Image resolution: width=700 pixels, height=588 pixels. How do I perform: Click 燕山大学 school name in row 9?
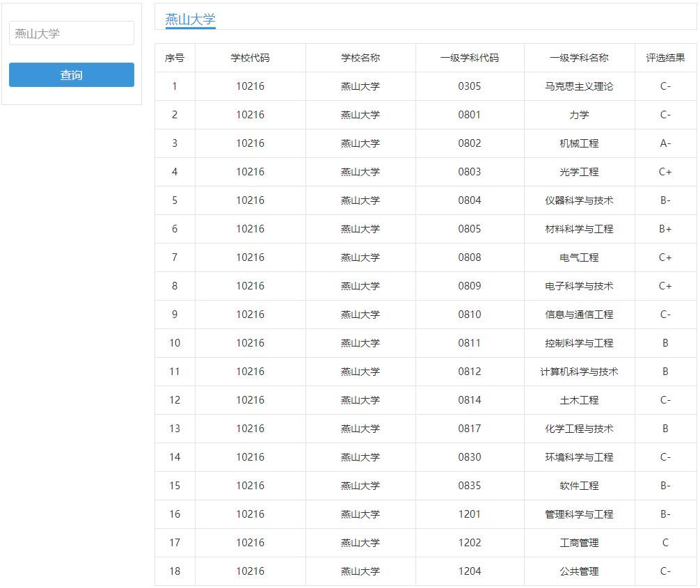(x=360, y=315)
